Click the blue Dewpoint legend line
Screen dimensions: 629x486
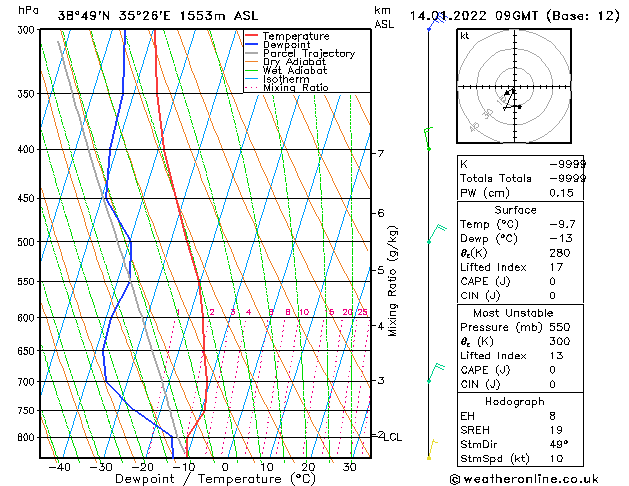tap(252, 44)
